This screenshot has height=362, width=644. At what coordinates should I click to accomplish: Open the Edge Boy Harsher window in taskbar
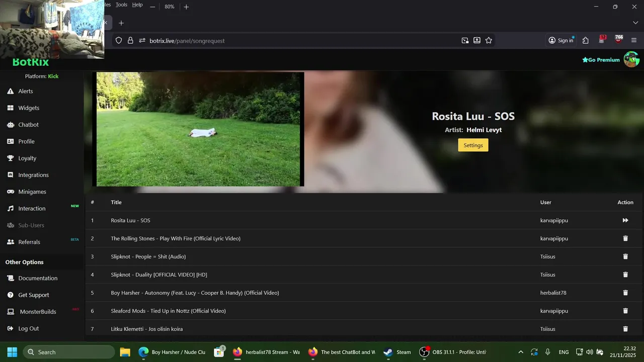172,352
